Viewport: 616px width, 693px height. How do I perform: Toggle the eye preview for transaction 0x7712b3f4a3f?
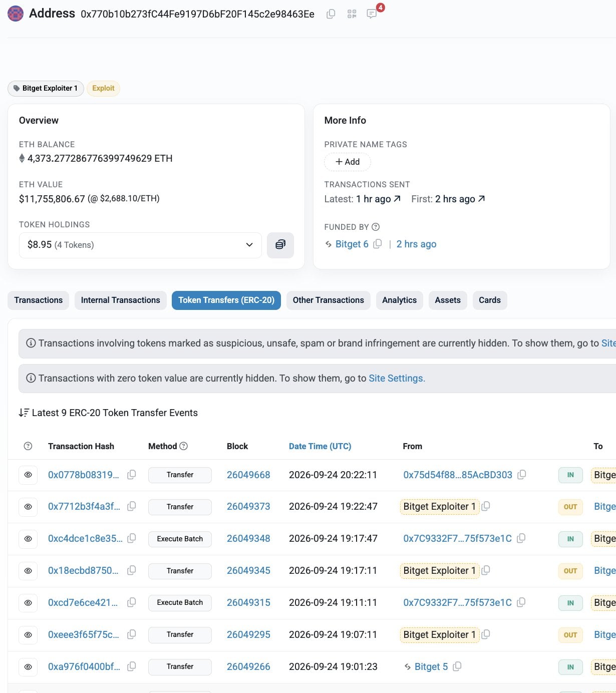[28, 507]
